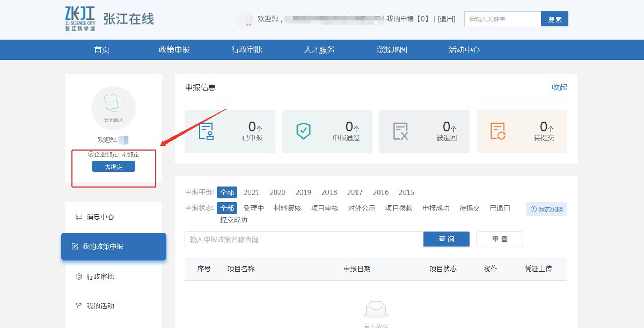This screenshot has height=328, width=644.
Task: Click the 已申报 0个 stat card
Action: pos(230,132)
